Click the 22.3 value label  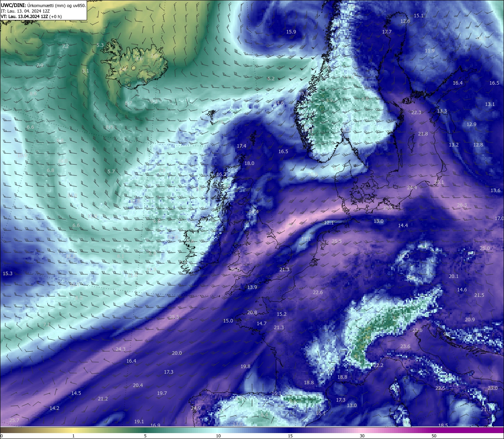416,113
